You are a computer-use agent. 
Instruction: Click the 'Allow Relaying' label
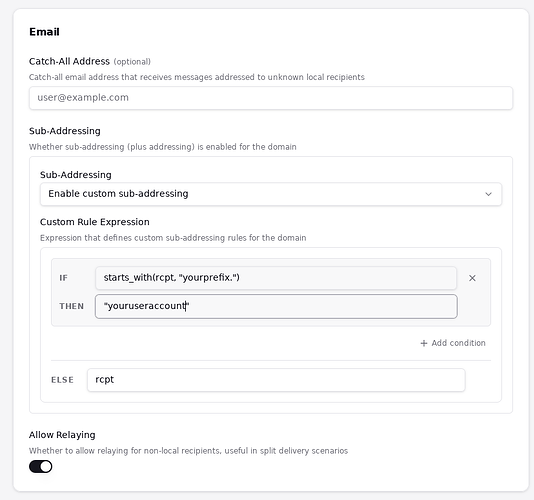62,435
